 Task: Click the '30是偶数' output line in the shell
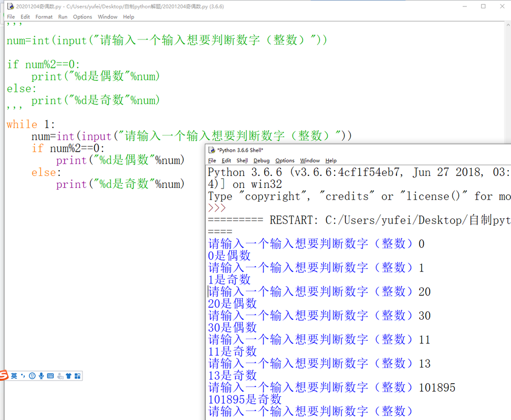(232, 328)
